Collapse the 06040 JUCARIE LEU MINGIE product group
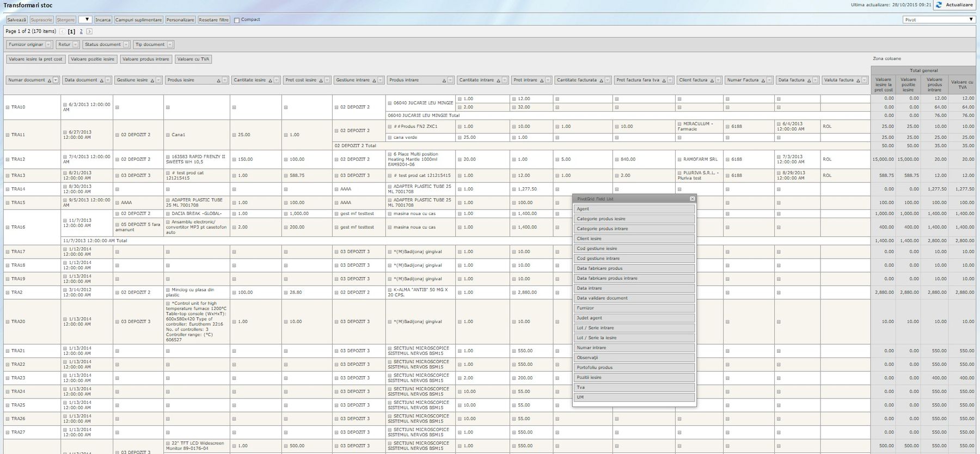This screenshot has height=454, width=980. (390, 103)
